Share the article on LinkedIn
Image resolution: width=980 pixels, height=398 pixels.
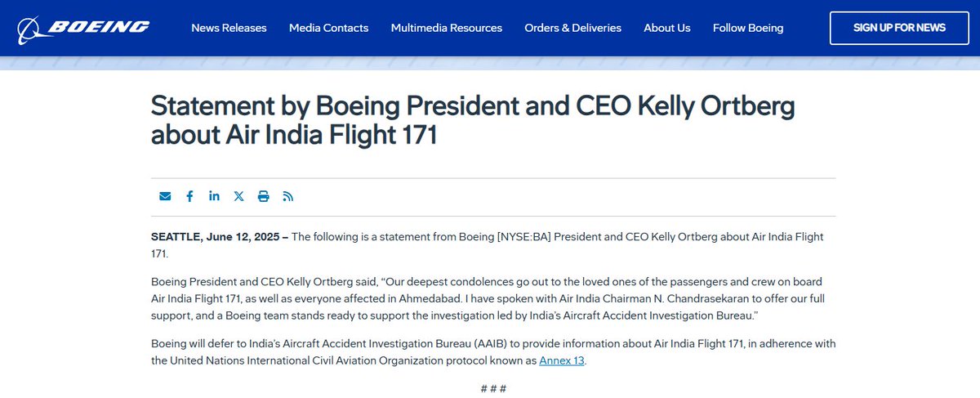coord(214,196)
